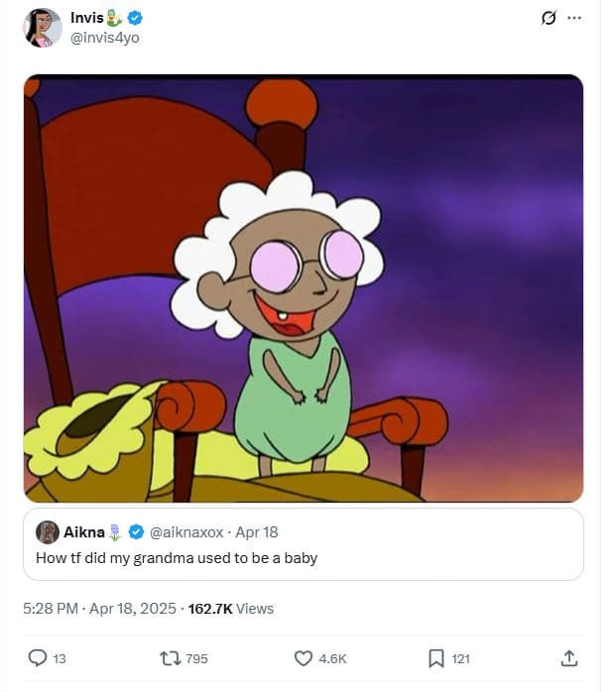Open the @aiknaxox handle in quoted post
Viewport: 616px width, 692px height.
click(x=185, y=532)
